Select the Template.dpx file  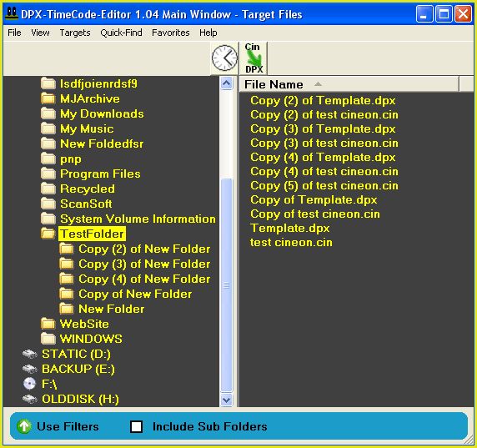tap(290, 228)
